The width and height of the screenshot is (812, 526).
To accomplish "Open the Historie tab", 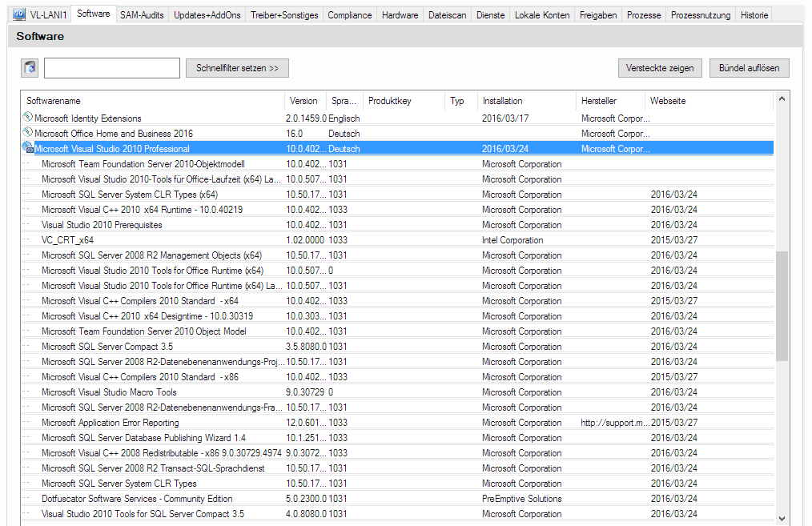I will (x=754, y=15).
